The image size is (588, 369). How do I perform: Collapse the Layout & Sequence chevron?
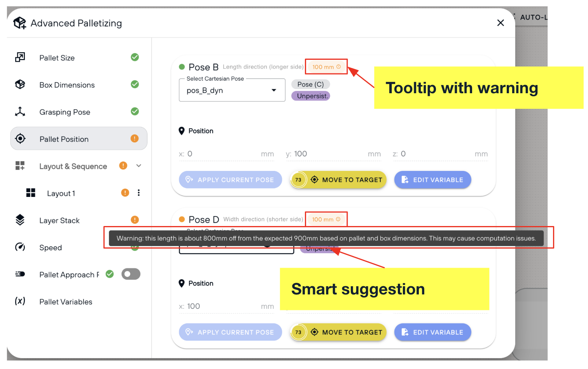coord(138,166)
